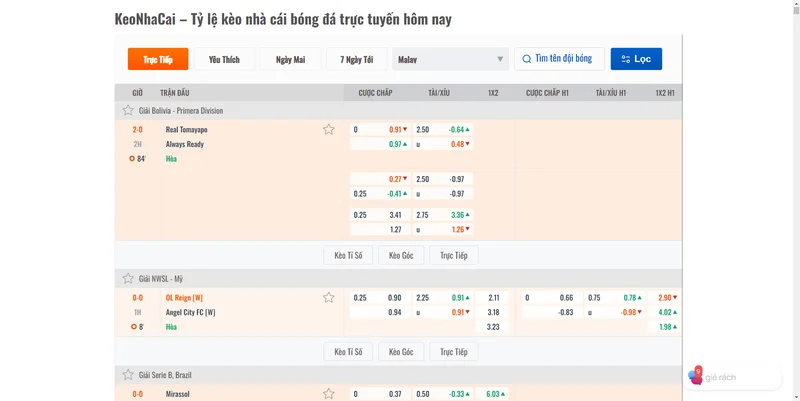The height and width of the screenshot is (401, 800).
Task: Star the Giải NWSL - Mỹ league
Action: click(x=128, y=279)
